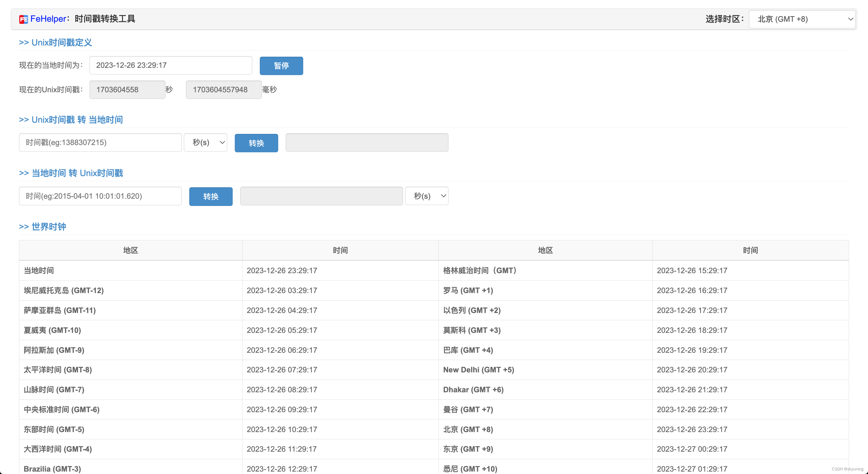Screen dimensions: 868x474
Task: Click 罗马 (GMT +1) row label
Action: coord(468,291)
